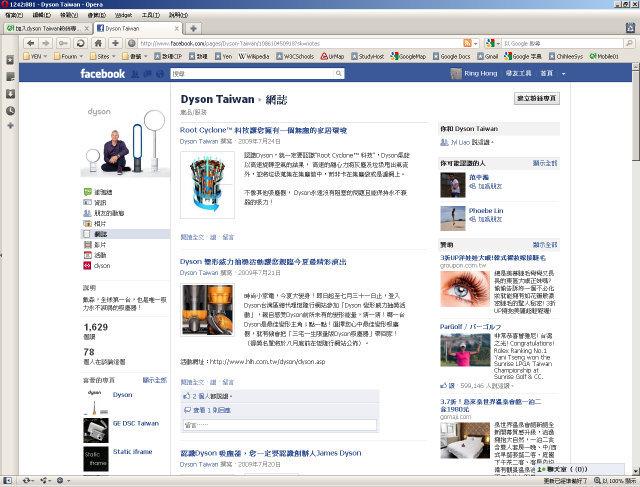Open Facebook notifications globe icon
640x487 pixels.
pos(160,74)
